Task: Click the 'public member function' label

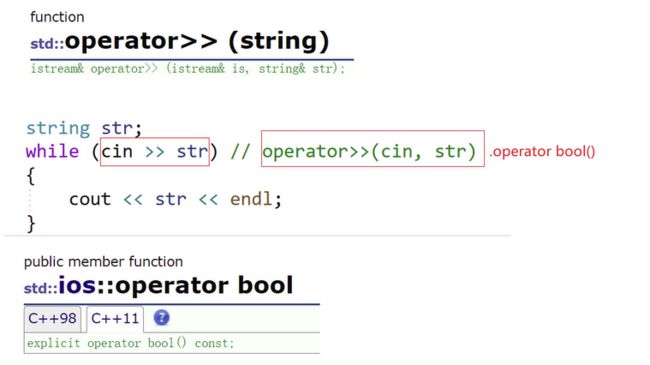Action: click(x=103, y=262)
